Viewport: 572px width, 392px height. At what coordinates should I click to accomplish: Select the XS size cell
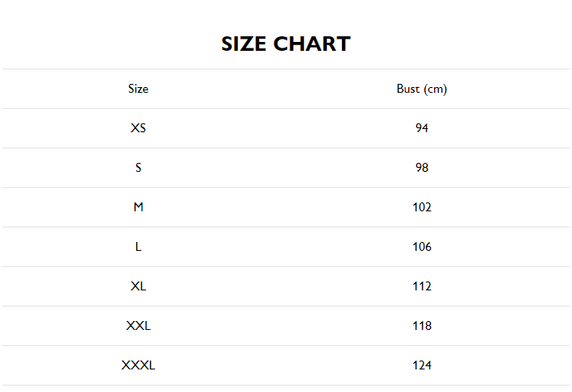pyautogui.click(x=138, y=128)
